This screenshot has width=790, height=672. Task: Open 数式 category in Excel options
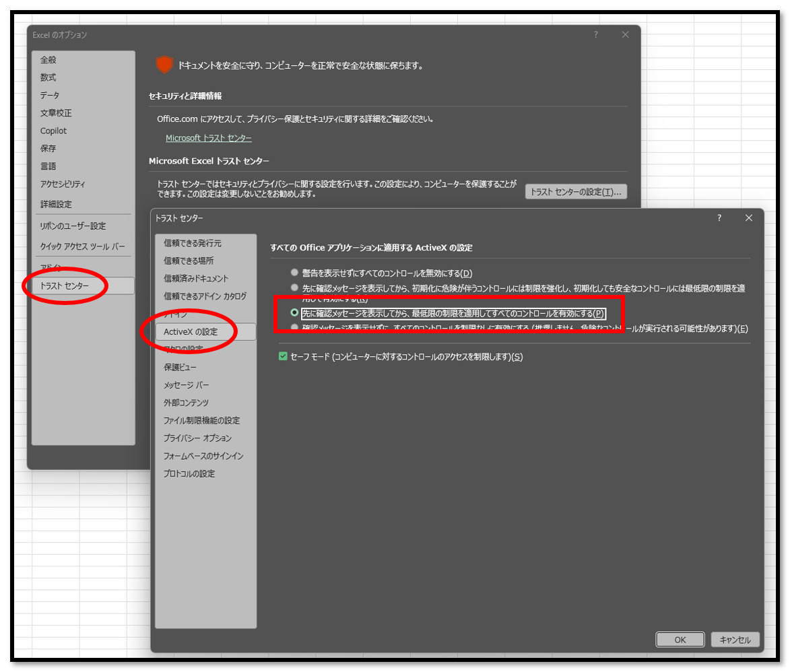point(48,77)
